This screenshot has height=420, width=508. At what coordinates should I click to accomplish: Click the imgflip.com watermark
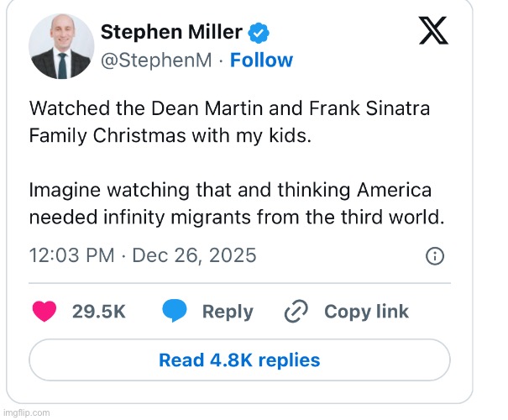26,412
